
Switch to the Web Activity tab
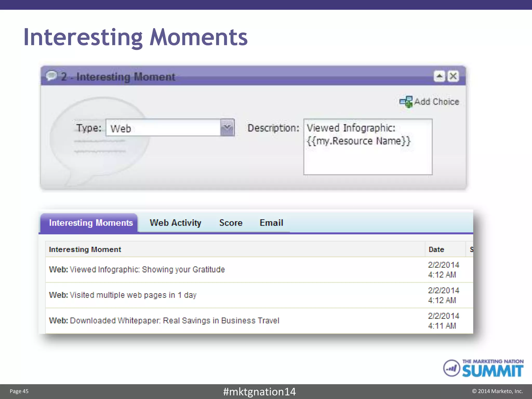pos(175,223)
